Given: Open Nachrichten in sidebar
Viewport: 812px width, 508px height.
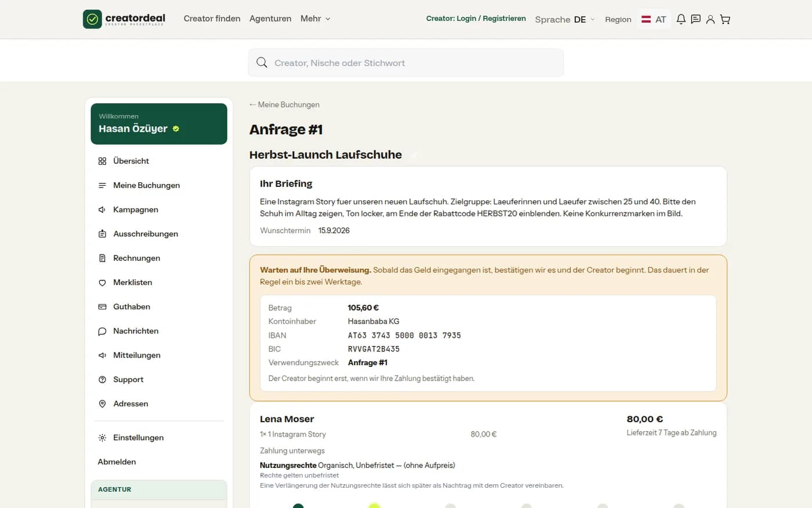Looking at the screenshot, I should tap(159, 331).
